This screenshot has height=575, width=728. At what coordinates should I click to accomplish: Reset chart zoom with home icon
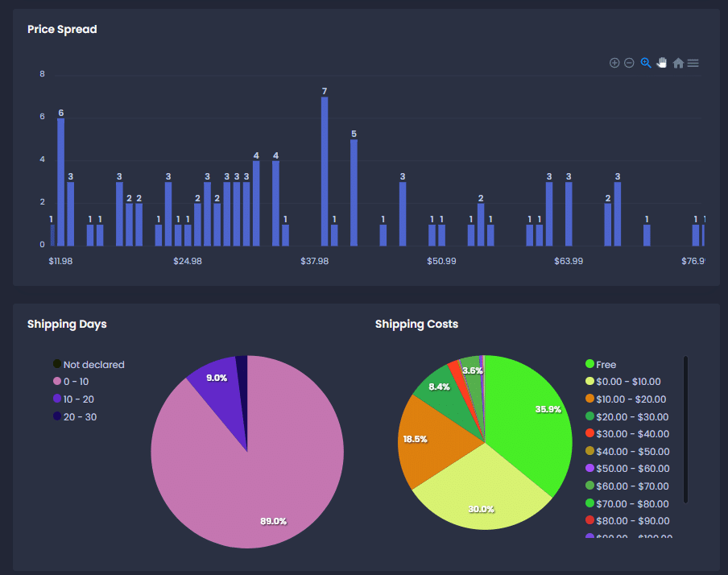678,63
